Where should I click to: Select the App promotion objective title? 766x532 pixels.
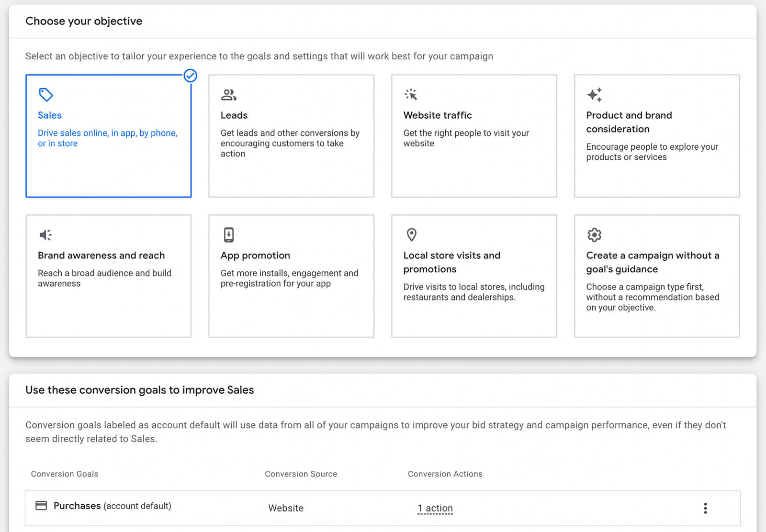255,255
